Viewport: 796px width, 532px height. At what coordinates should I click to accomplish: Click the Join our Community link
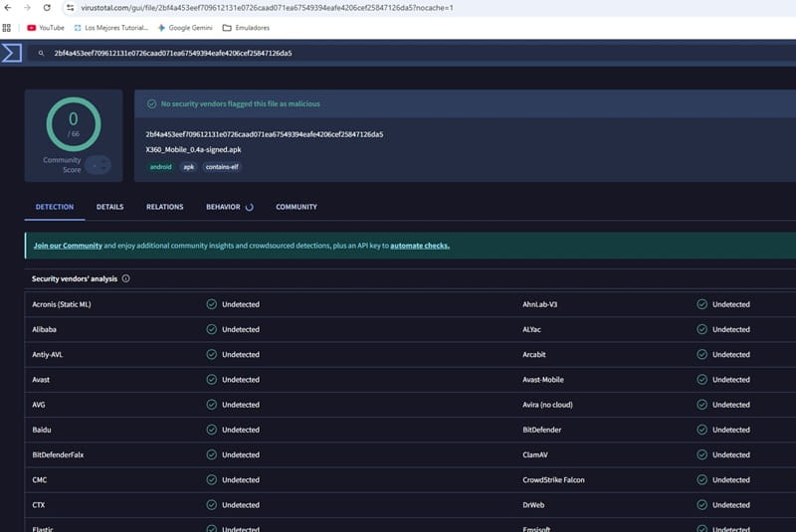(68, 246)
